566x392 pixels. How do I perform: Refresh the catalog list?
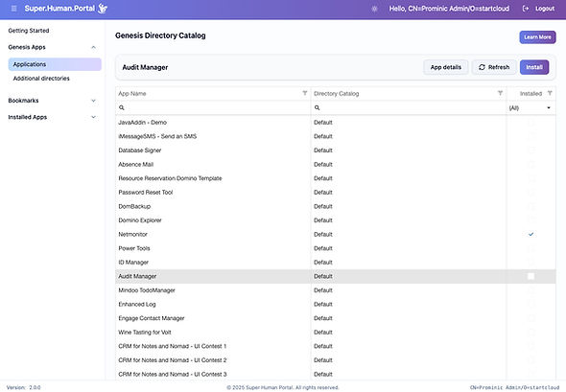494,67
